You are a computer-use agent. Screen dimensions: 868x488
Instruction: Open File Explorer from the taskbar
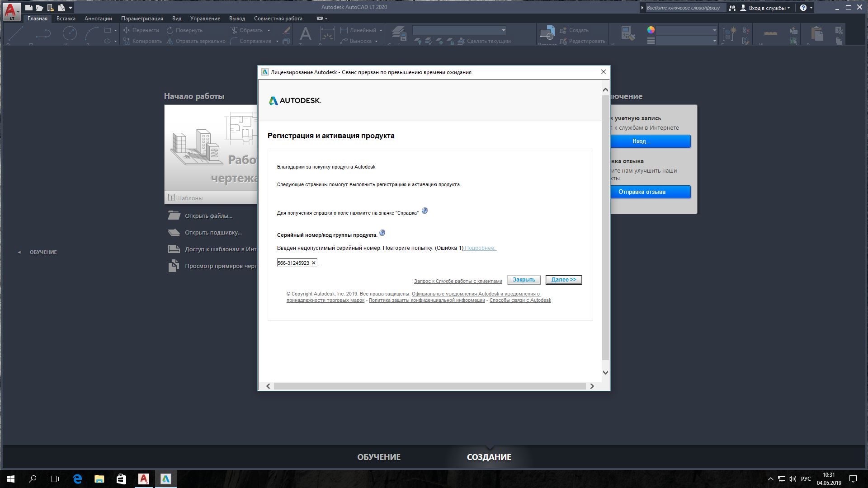click(x=99, y=479)
